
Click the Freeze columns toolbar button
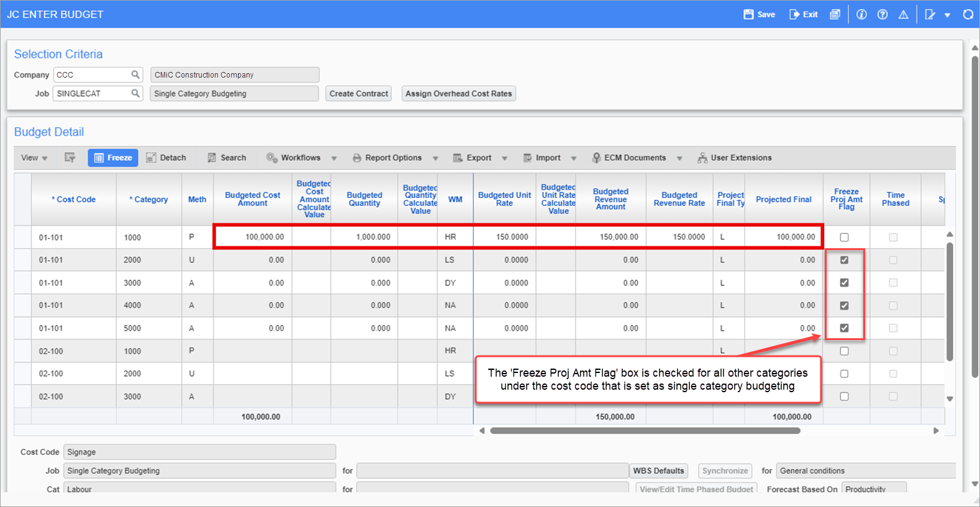tap(113, 158)
